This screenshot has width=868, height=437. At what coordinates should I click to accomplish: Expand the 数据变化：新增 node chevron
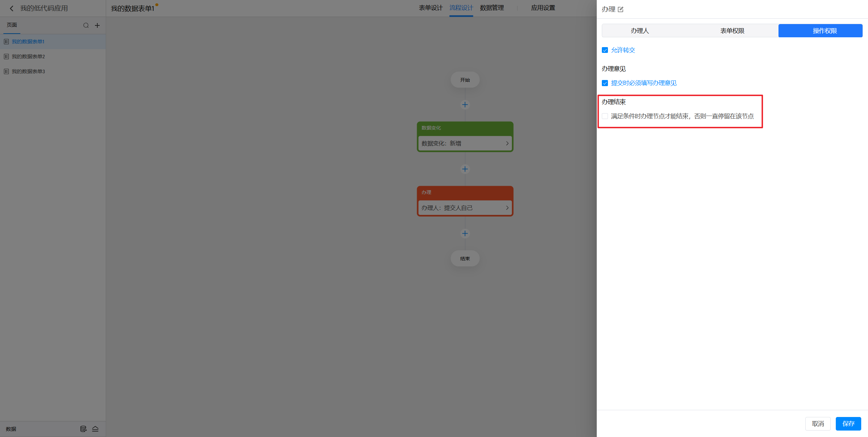tap(507, 143)
